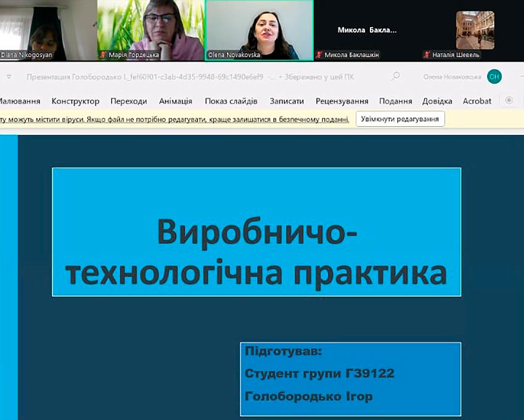Click the Олена Новаковська account name

pos(451,77)
